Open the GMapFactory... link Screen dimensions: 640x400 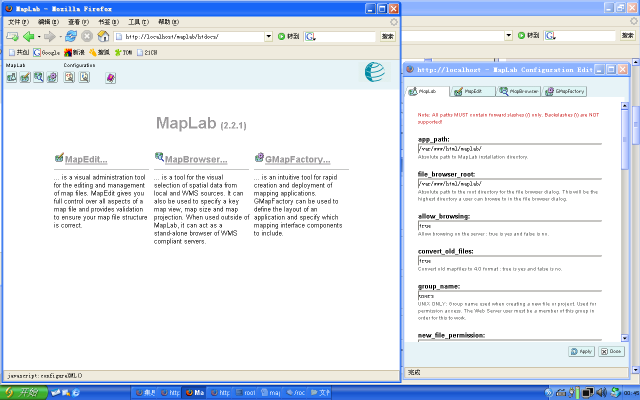click(298, 160)
